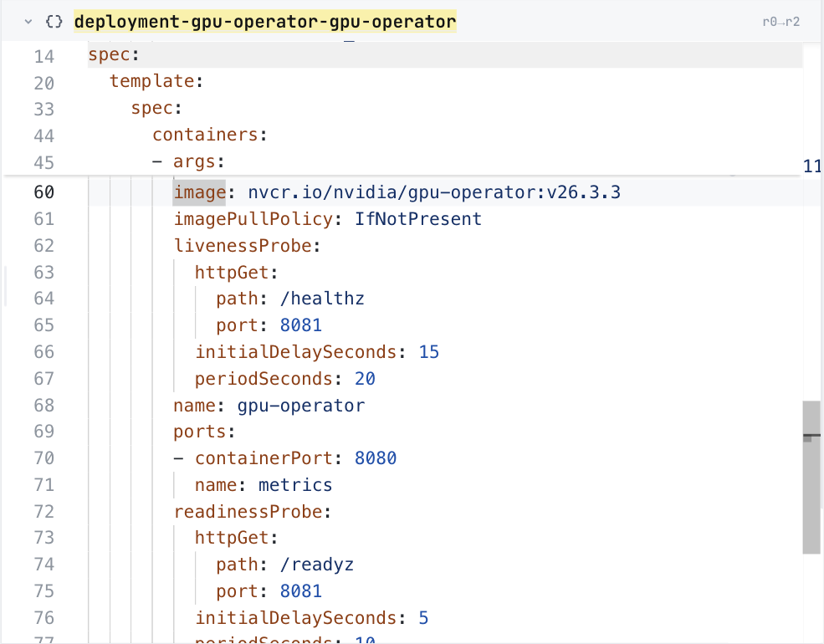Click initialDelaySeconds value 5 on line 76
Image resolution: width=824 pixels, height=644 pixels.
click(x=423, y=618)
